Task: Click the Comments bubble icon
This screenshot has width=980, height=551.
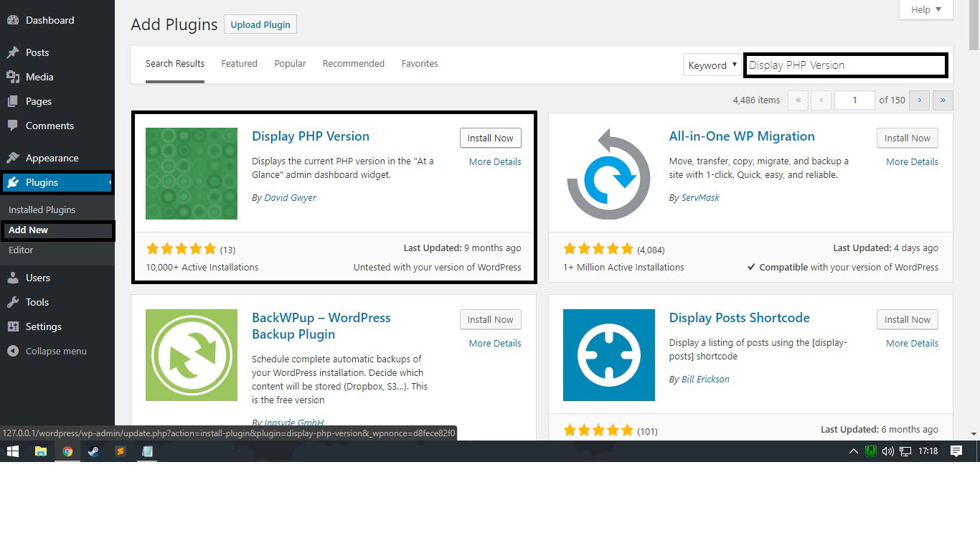Action: pos(13,126)
